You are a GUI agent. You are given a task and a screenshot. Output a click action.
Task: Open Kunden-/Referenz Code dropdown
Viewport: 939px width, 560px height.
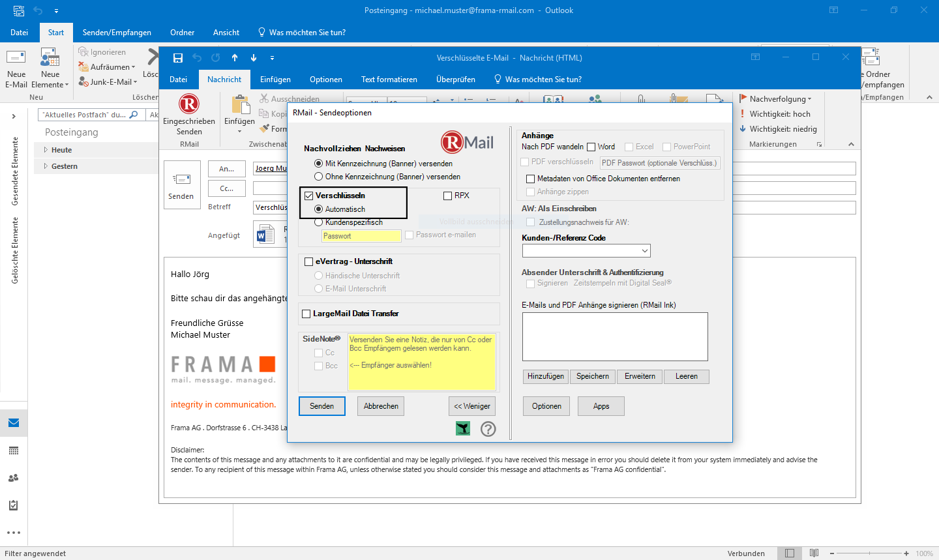tap(645, 251)
